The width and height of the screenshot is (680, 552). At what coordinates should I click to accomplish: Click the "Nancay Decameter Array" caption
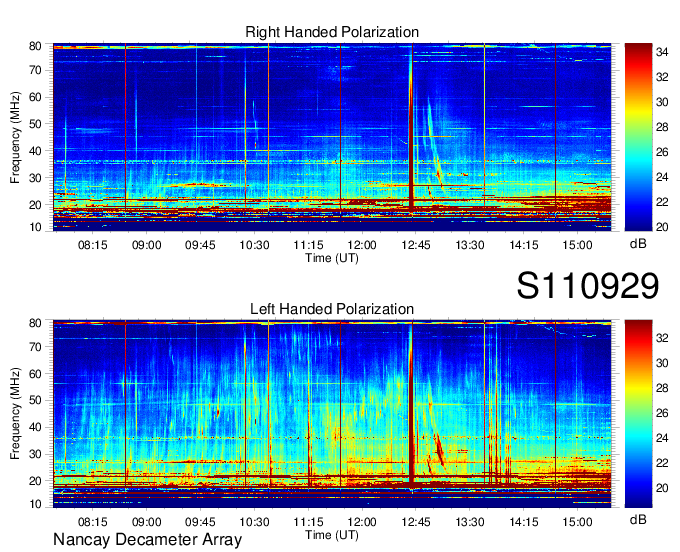pos(147,540)
